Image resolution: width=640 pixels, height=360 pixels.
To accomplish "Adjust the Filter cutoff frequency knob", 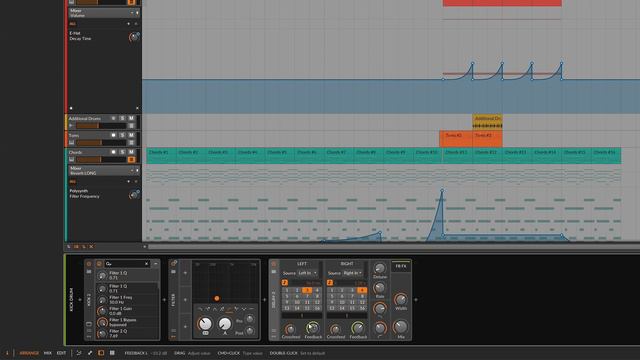I will (205, 324).
